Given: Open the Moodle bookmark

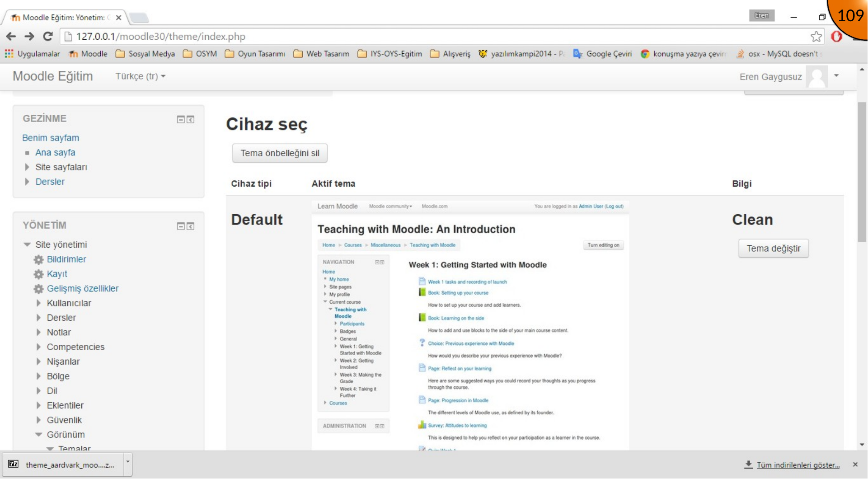Looking at the screenshot, I should coord(88,54).
